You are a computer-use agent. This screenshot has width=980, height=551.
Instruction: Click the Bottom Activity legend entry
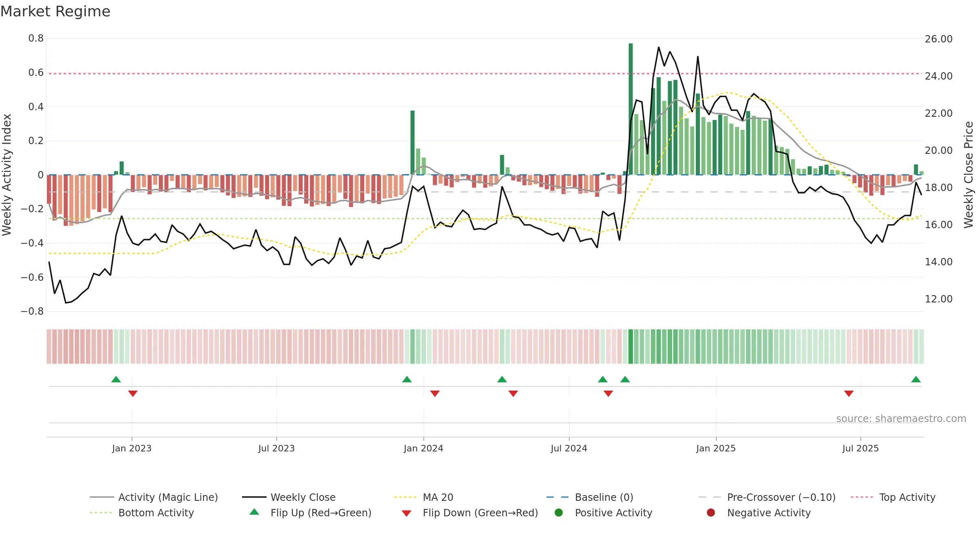point(142,513)
